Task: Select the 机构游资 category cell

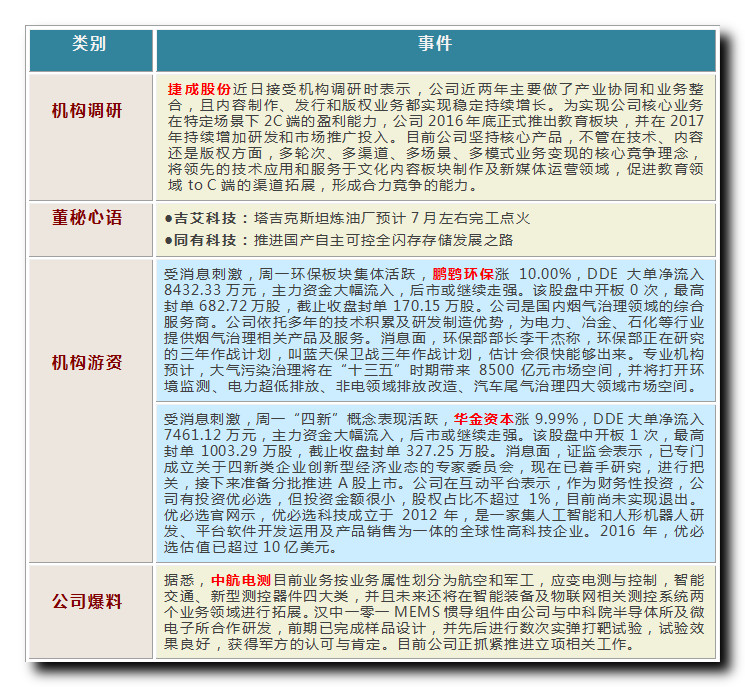Action: [91, 410]
